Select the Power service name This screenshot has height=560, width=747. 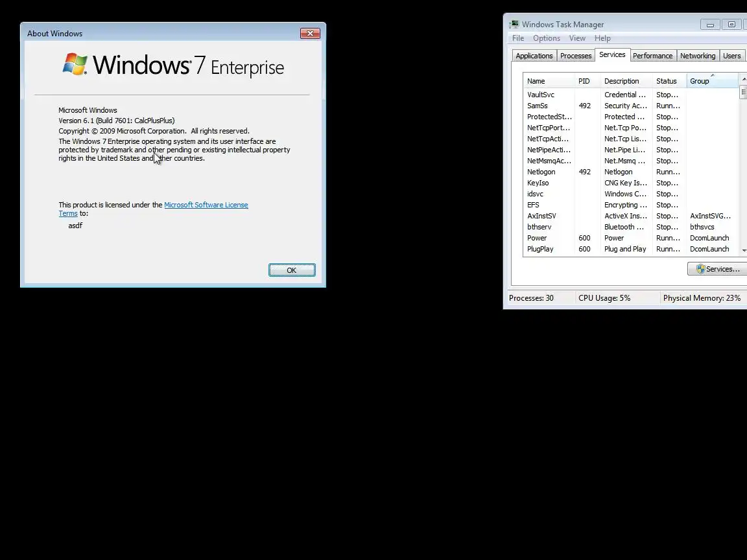(537, 238)
